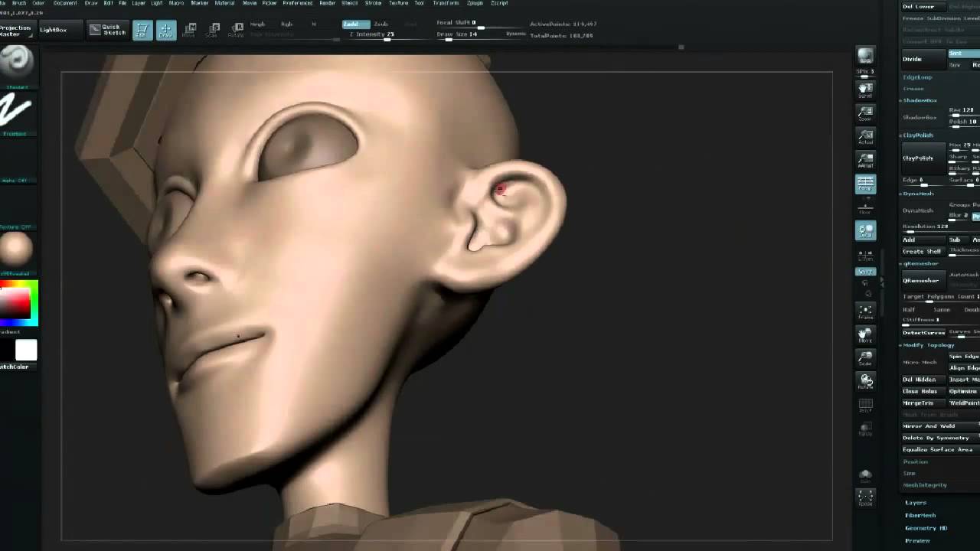Open the Quick Sketch button
This screenshot has width=980, height=551.
tap(107, 30)
